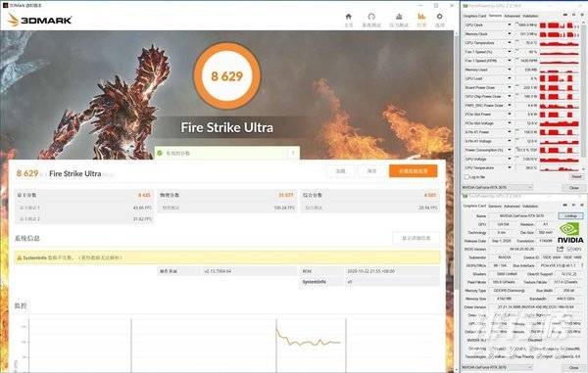Toggle the Ray Tracing checkbox in GPU-Z
Screen dimensions: 588x373
pos(513,356)
